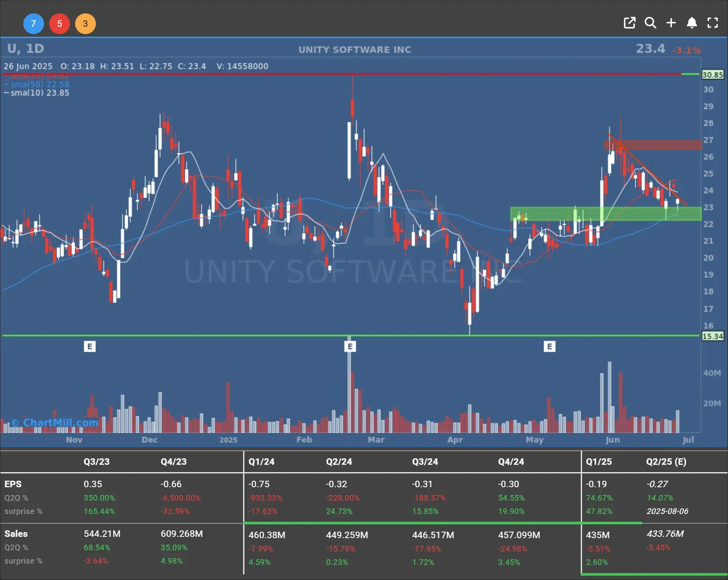Click the 47.82% EPS surprise value
Screen dimensions: 728x580
(x=599, y=511)
